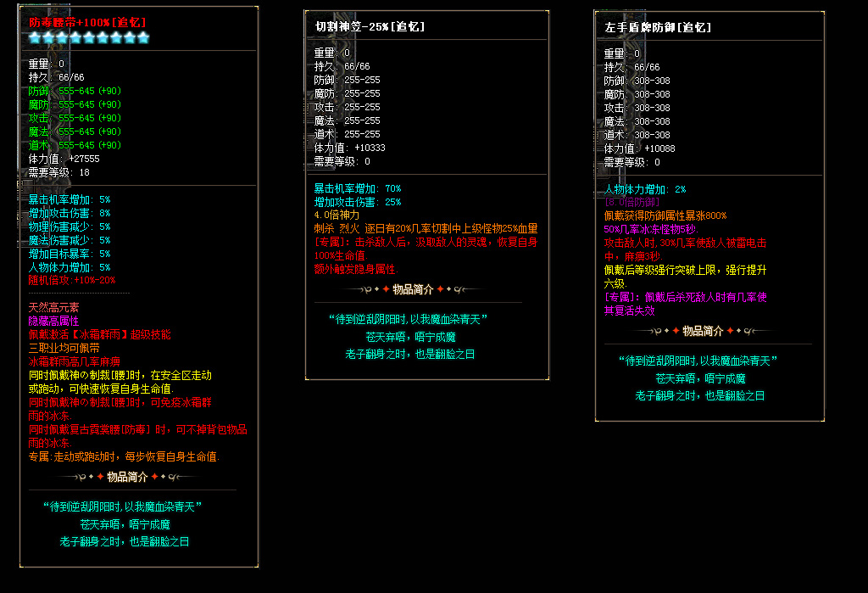The image size is (868, 593).
Task: Click the 体力值 +27555 stat line
Action: (64, 159)
